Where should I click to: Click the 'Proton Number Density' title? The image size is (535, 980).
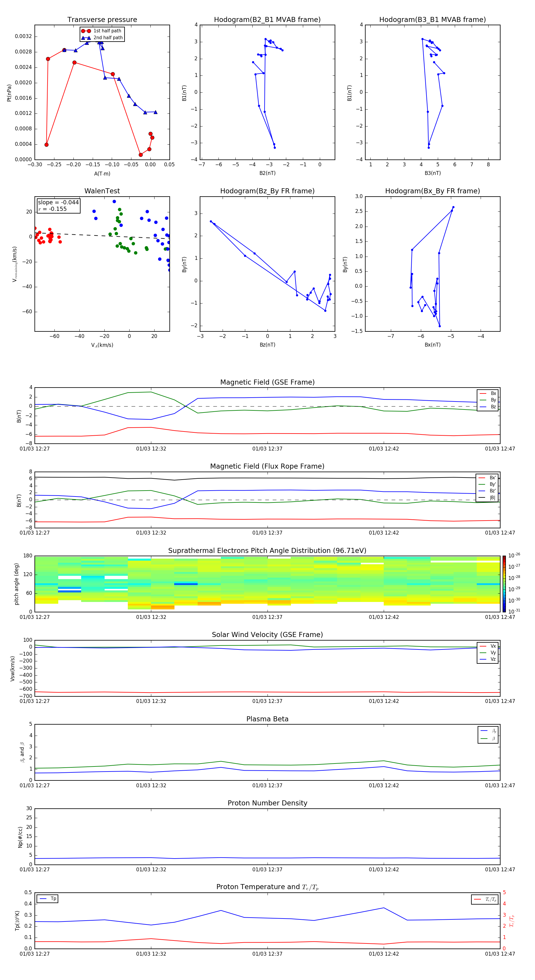(x=267, y=804)
